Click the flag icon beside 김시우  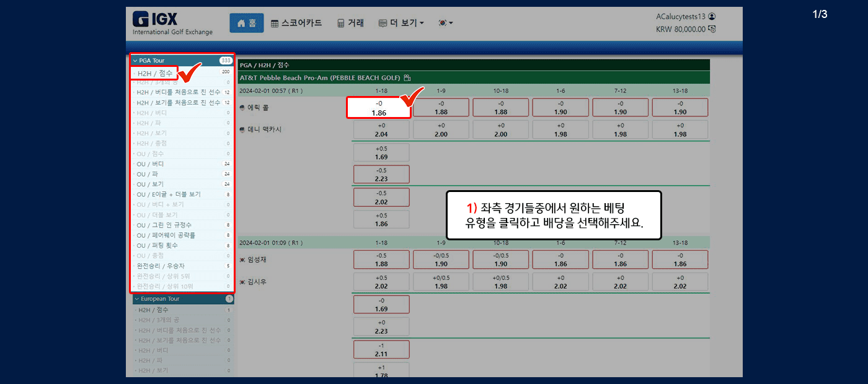pos(242,282)
